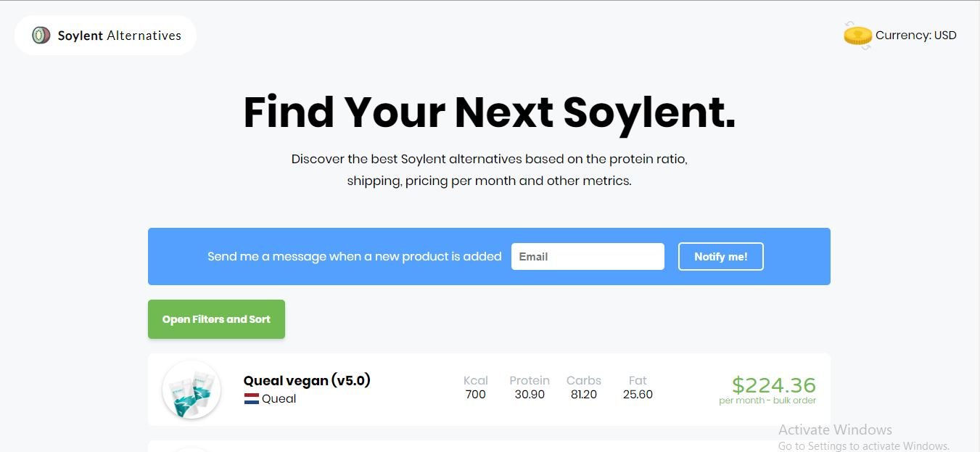Screen dimensions: 980x452
Task: Click the Find Your Next Soylent heading
Action: [x=490, y=112]
